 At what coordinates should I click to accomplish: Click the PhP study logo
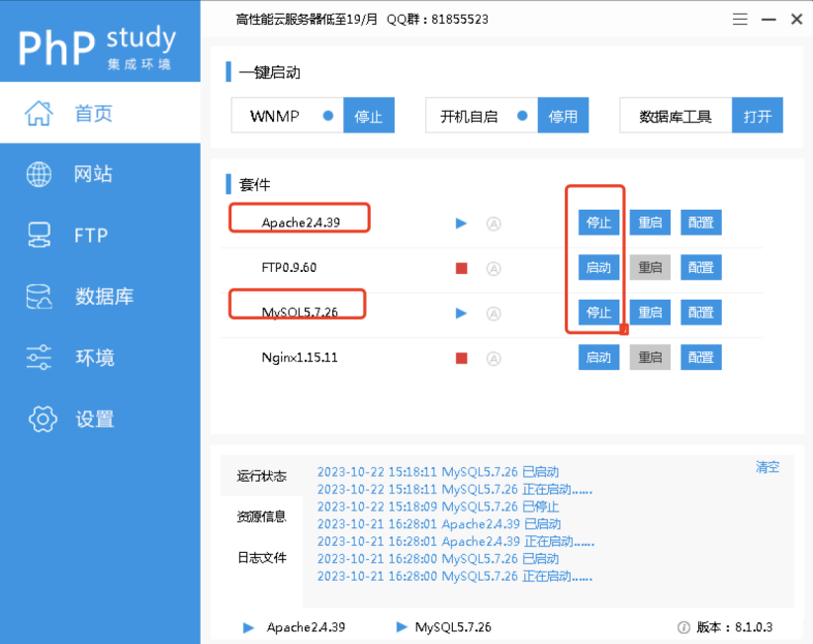98,46
